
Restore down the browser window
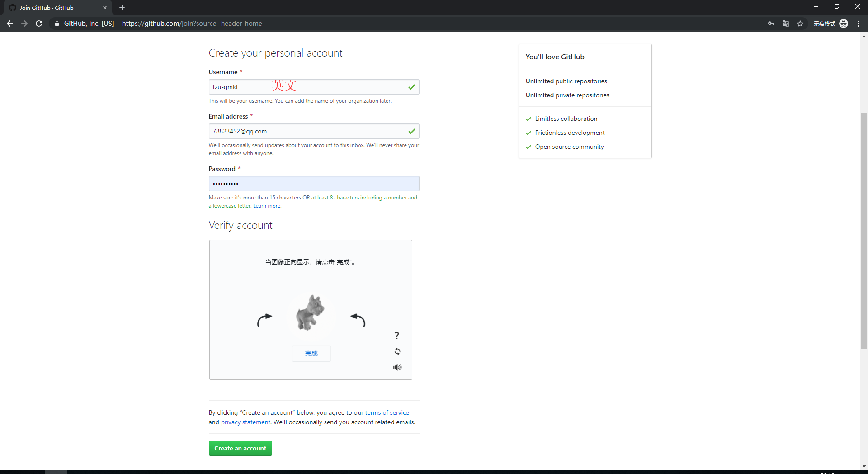click(837, 6)
